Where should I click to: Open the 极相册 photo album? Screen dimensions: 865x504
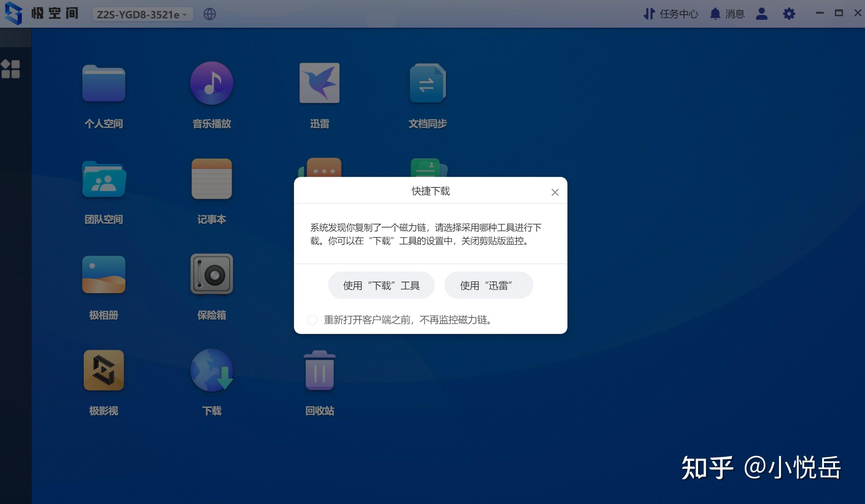tap(104, 274)
